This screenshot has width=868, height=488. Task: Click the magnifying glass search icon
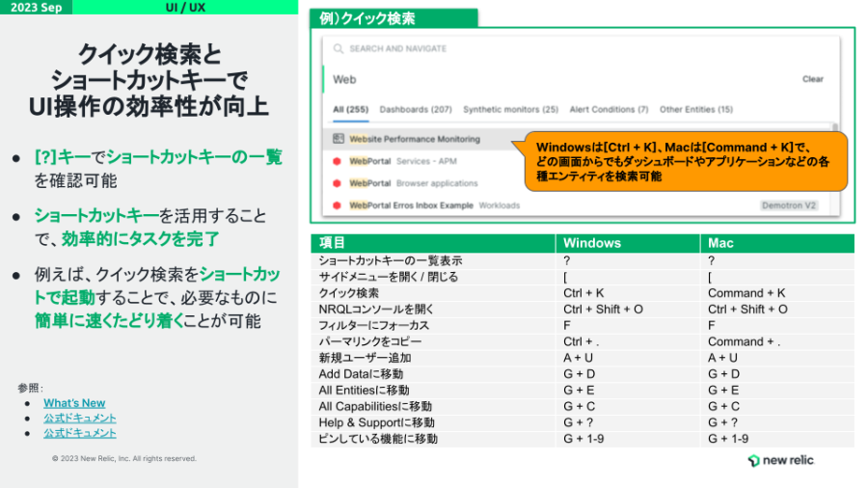[338, 48]
